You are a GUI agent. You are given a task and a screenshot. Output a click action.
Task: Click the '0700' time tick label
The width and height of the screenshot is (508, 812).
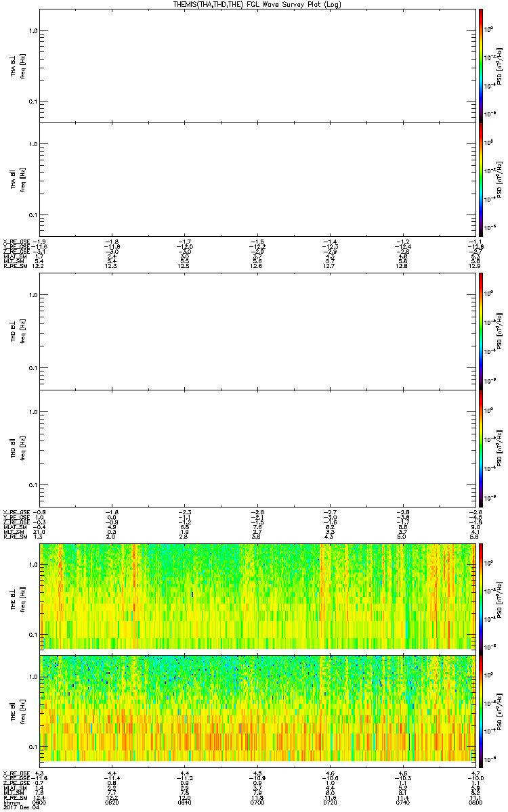click(257, 802)
